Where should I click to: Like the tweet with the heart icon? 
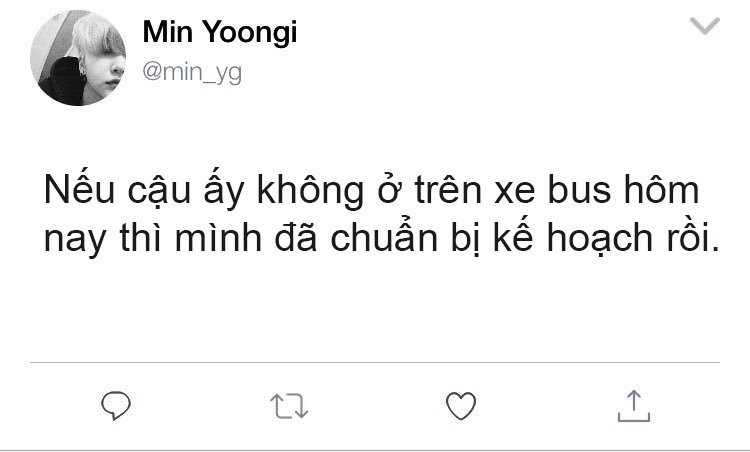(461, 406)
